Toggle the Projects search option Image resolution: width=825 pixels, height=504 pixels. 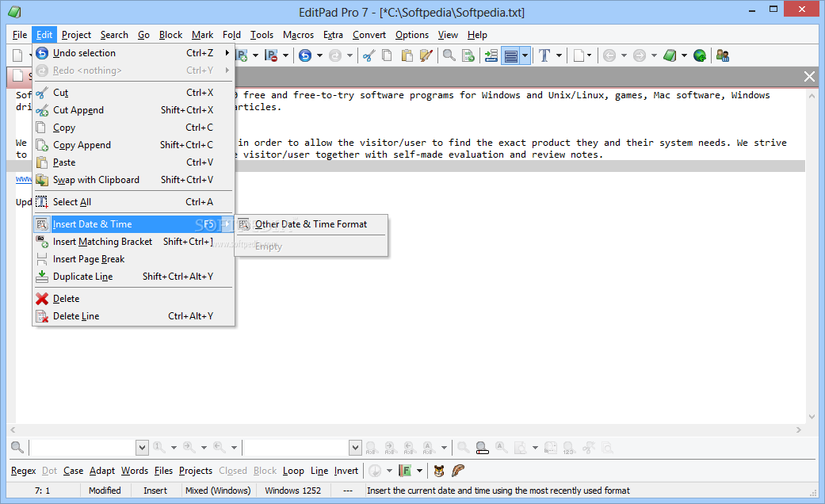[196, 471]
